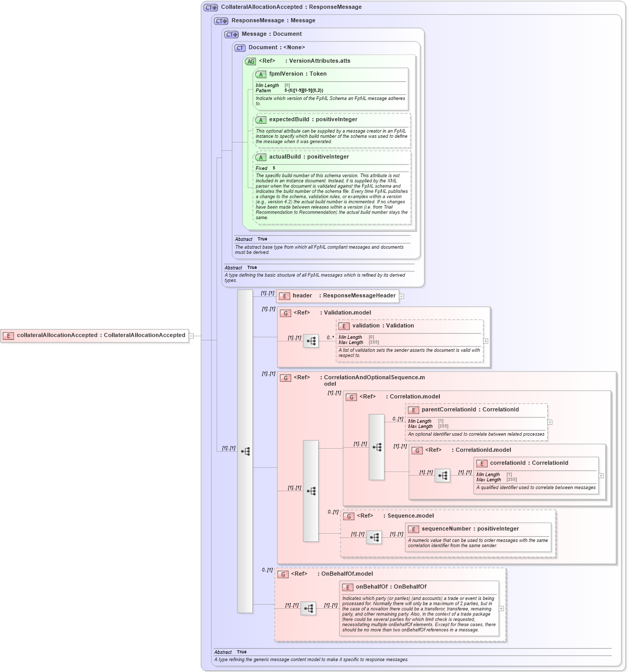
Task: Select the E icon of the header element
Action: pos(284,296)
